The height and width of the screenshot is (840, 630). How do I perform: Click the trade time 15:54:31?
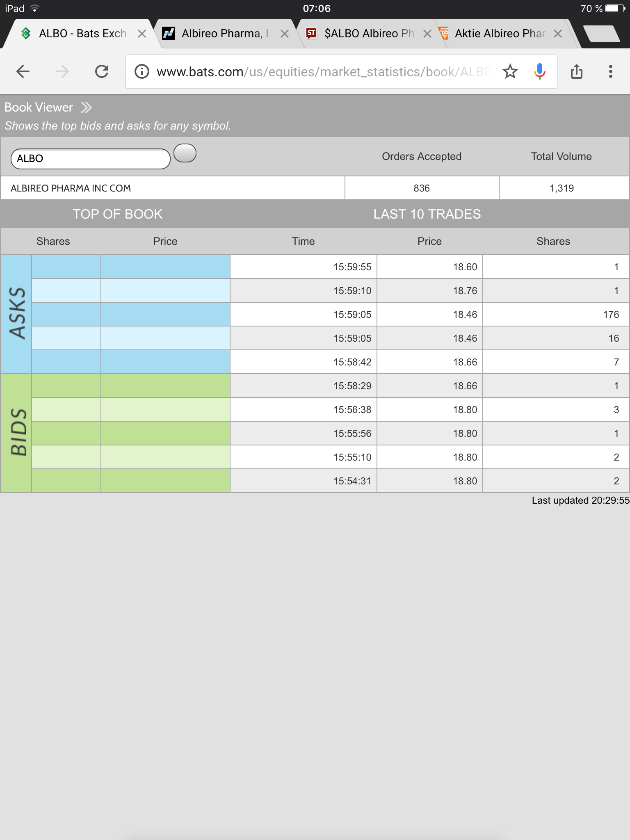click(352, 481)
